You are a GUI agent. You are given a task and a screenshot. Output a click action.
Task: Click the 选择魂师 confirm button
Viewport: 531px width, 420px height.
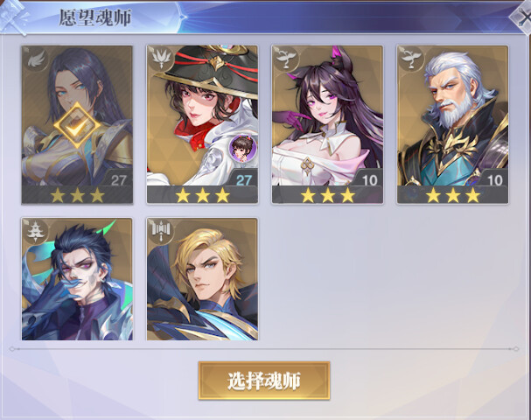point(264,381)
